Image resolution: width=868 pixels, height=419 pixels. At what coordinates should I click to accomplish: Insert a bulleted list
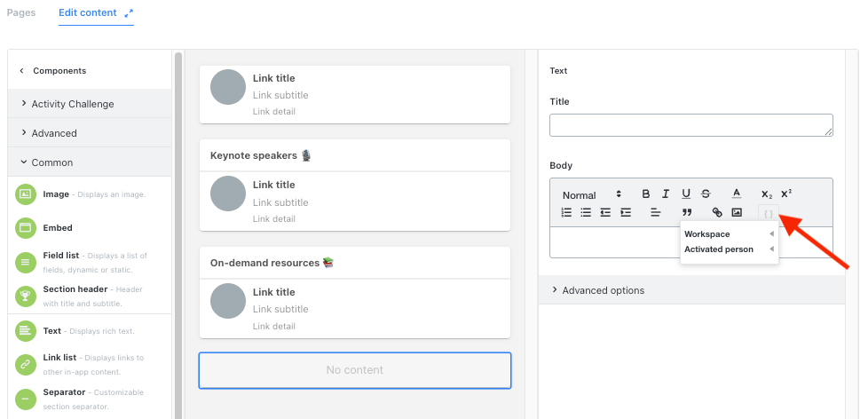pos(586,212)
